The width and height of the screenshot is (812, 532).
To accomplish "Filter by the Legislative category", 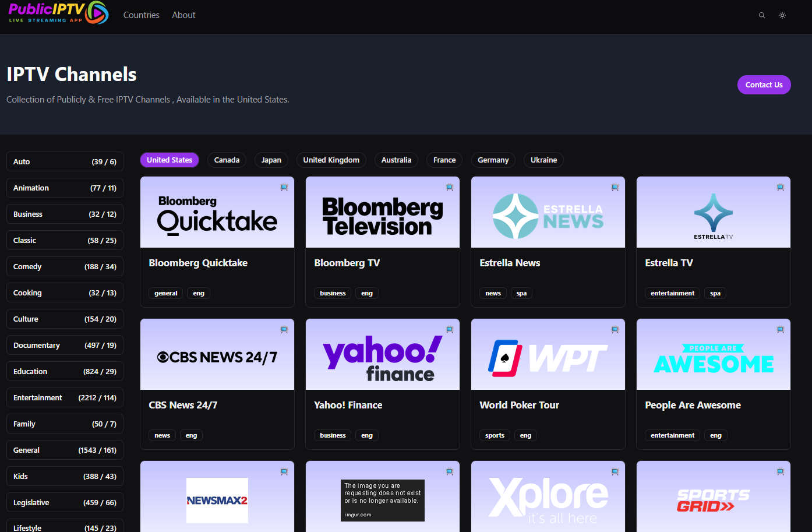I will click(x=65, y=502).
